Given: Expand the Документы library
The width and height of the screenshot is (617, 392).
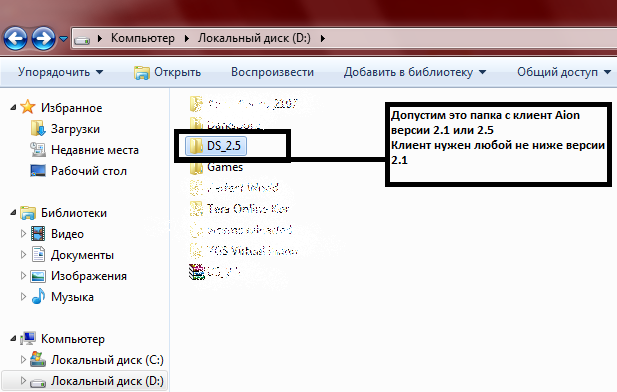Looking at the screenshot, I should (23, 255).
